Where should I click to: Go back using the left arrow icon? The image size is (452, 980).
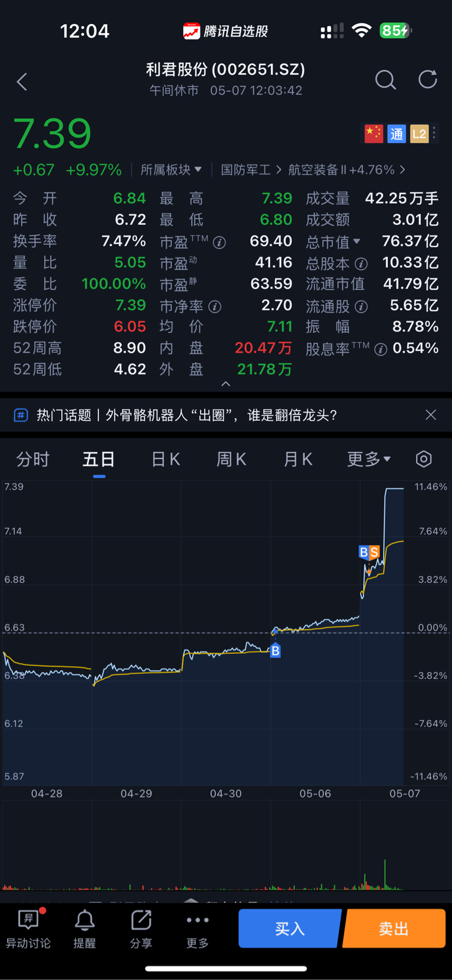[22, 81]
